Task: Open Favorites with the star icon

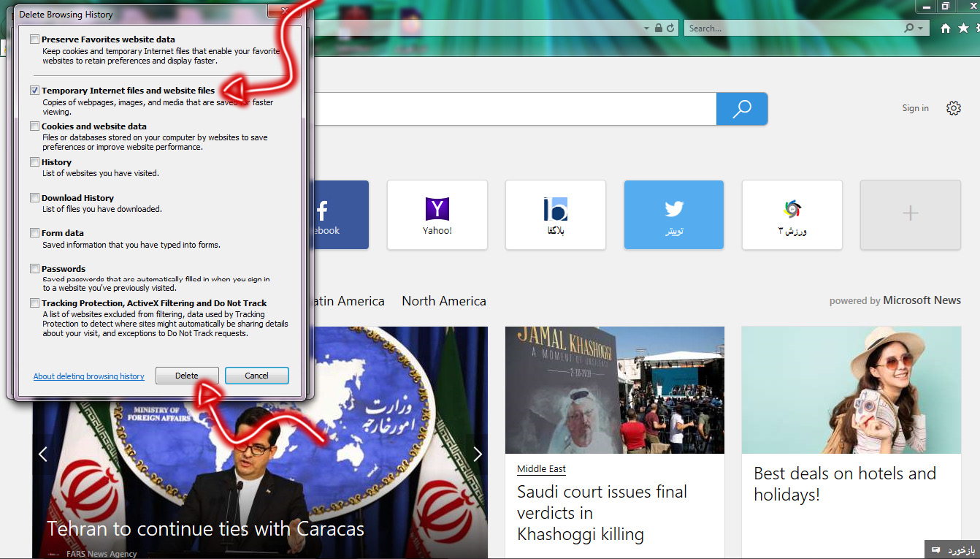Action: pos(963,28)
